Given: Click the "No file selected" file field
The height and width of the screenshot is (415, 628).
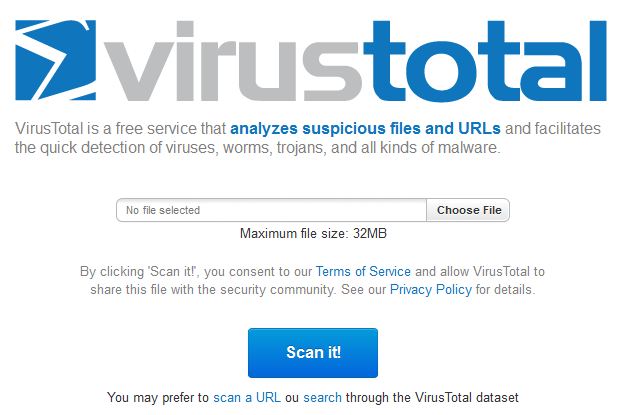Looking at the screenshot, I should [x=272, y=210].
